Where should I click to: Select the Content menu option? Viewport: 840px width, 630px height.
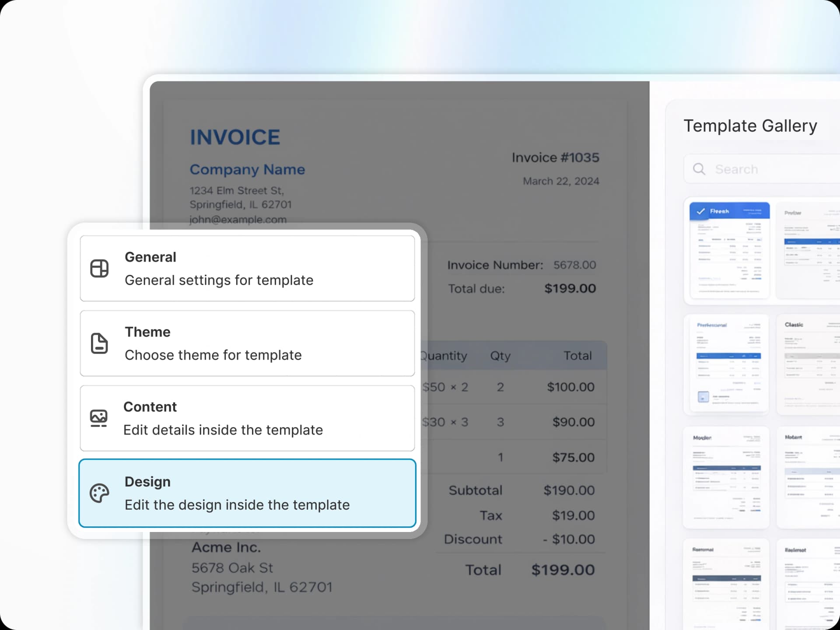pos(247,418)
